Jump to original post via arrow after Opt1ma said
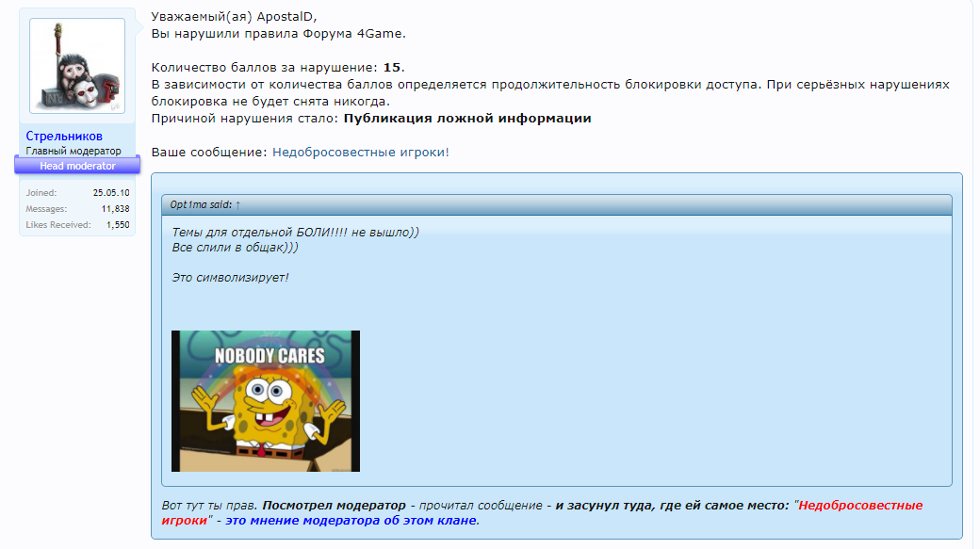 (237, 205)
